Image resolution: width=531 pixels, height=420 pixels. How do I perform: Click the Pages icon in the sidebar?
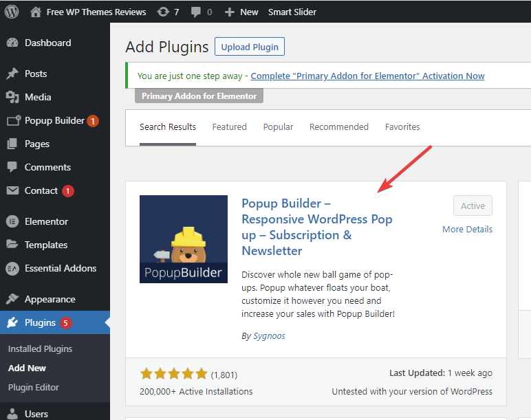[x=12, y=144]
